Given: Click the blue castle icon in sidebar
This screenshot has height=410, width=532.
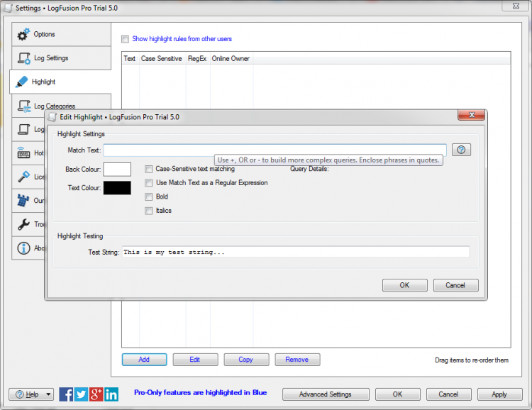Looking at the screenshot, I should tap(23, 200).
